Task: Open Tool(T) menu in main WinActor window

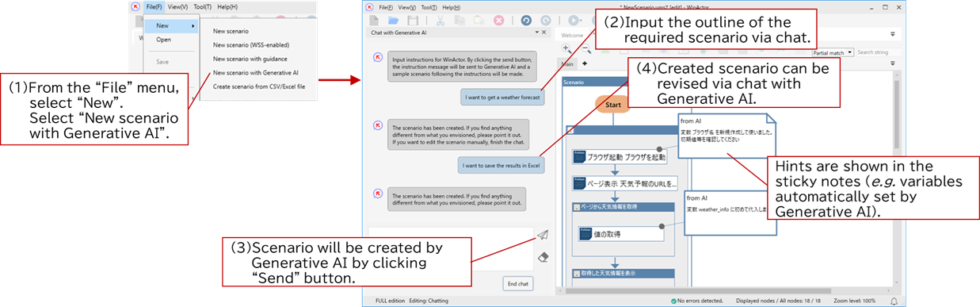Action: click(429, 6)
